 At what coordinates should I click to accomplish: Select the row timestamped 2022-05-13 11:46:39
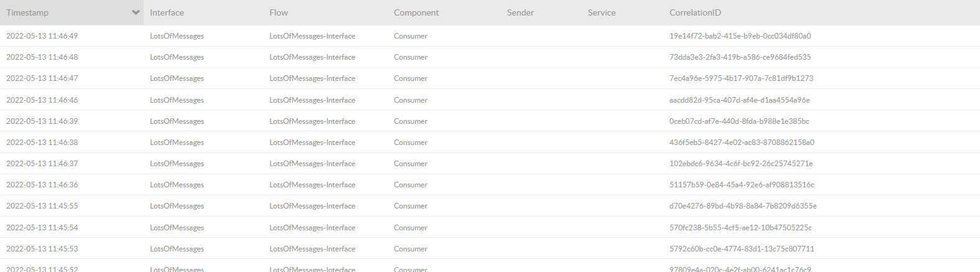42,121
